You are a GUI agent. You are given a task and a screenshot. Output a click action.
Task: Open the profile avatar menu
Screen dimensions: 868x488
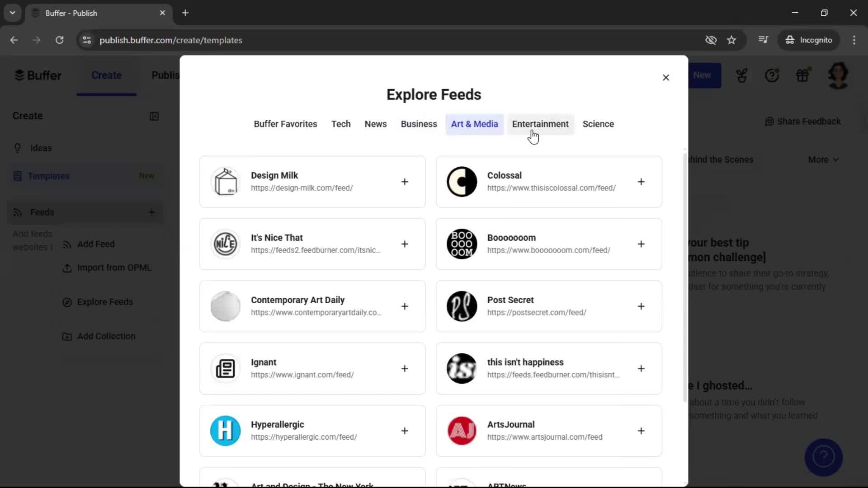(x=838, y=75)
